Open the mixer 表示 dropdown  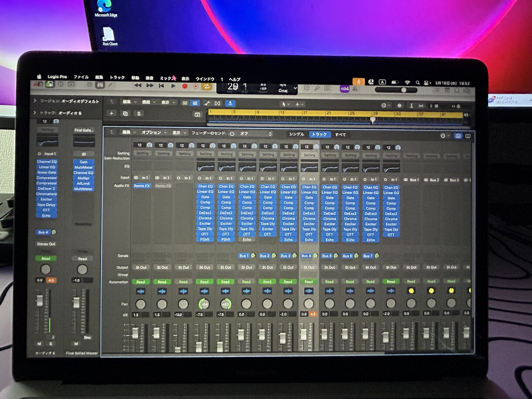(x=178, y=132)
